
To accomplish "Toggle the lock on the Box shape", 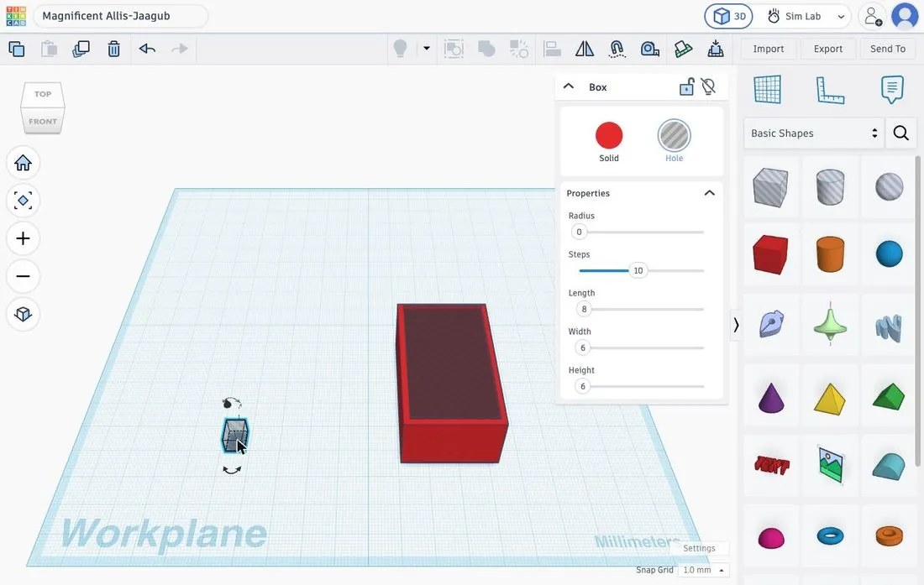I will 686,87.
